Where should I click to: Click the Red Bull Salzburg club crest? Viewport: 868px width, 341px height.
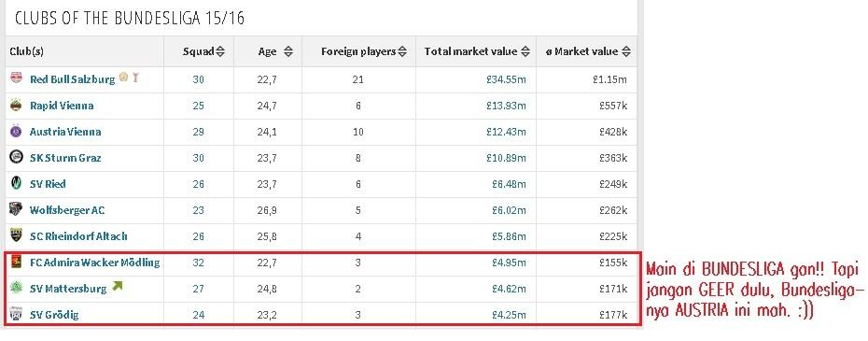click(16, 78)
